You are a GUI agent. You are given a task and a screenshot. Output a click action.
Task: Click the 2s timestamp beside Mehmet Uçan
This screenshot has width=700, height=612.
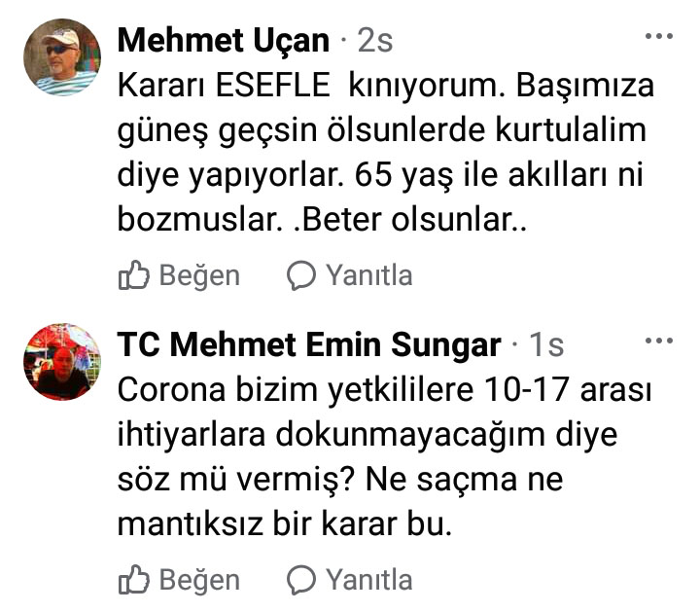[375, 41]
